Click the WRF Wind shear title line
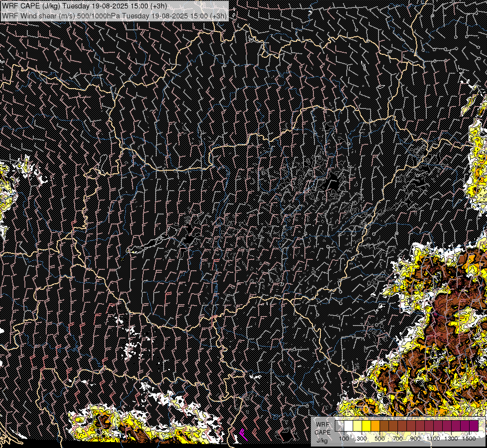Viewport: 487px width, 448px height. coord(114,15)
